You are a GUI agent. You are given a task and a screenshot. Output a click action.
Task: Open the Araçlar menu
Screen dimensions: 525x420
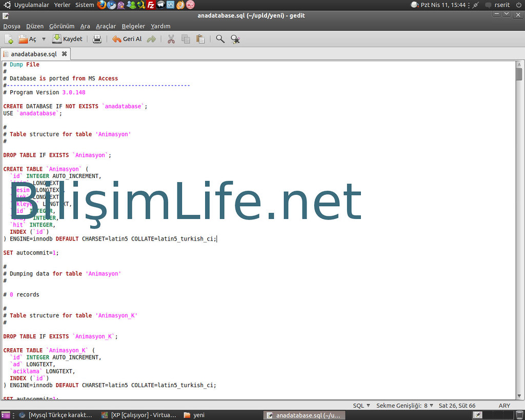(x=106, y=26)
